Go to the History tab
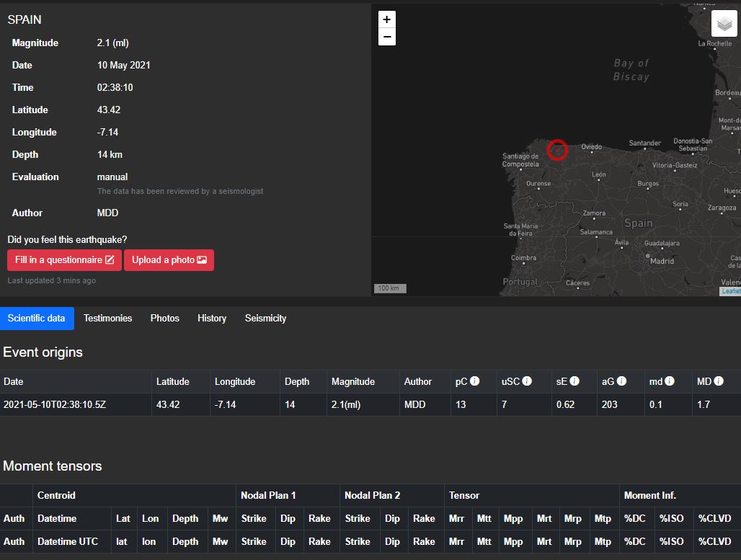The image size is (741, 560). coord(212,319)
